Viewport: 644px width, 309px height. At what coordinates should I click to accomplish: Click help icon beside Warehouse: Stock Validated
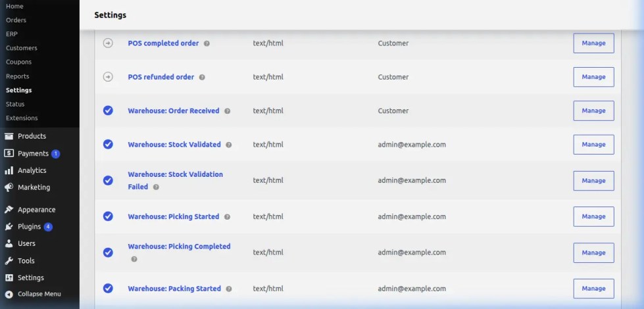[x=229, y=145]
